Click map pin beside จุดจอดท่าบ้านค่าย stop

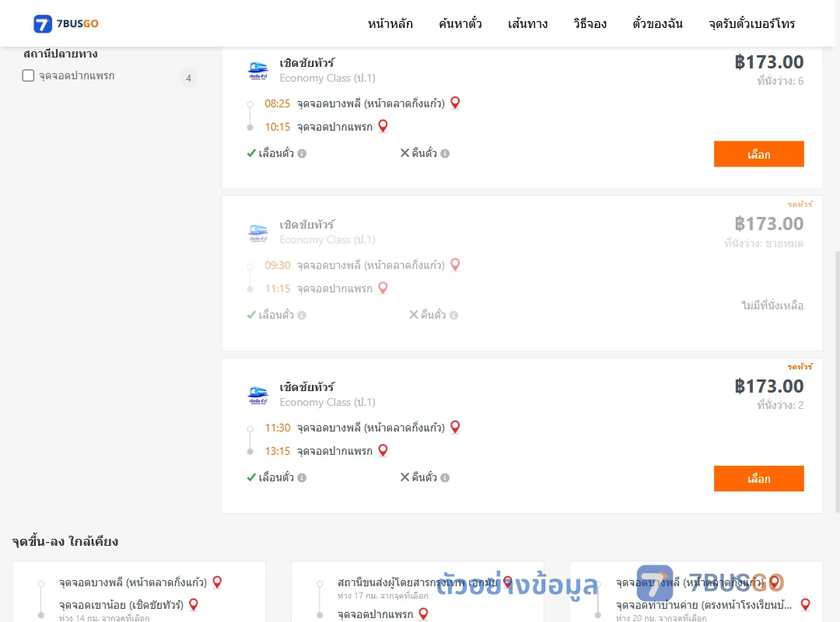coord(805,605)
